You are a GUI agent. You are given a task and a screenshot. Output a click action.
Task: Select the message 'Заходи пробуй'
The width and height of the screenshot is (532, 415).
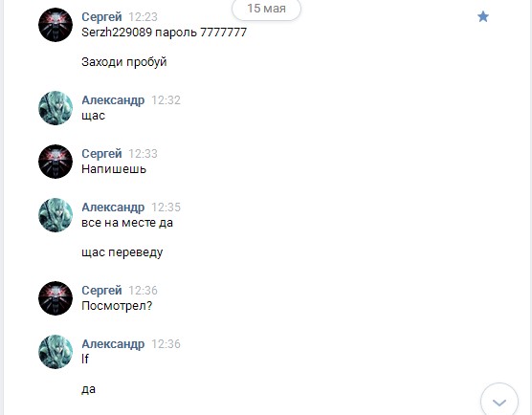click(124, 62)
